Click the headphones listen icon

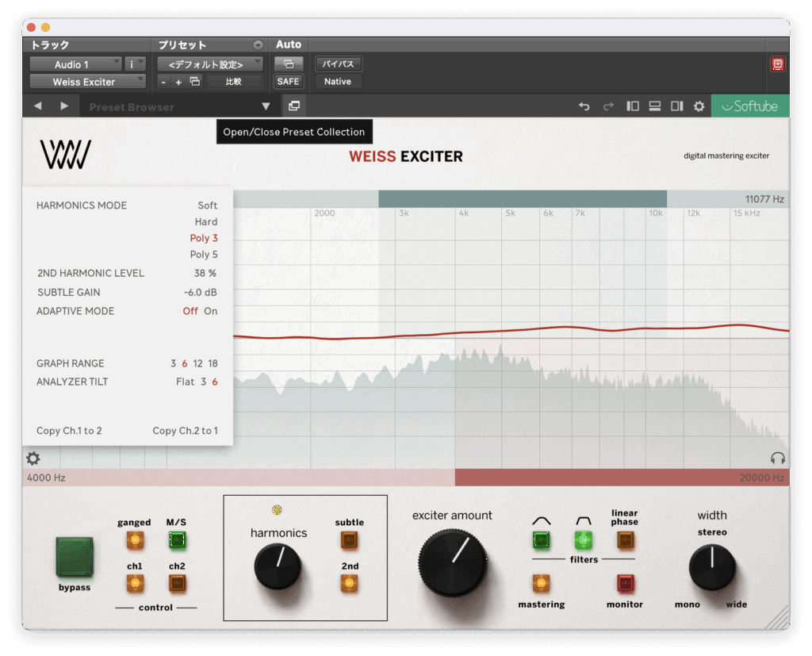(x=778, y=458)
